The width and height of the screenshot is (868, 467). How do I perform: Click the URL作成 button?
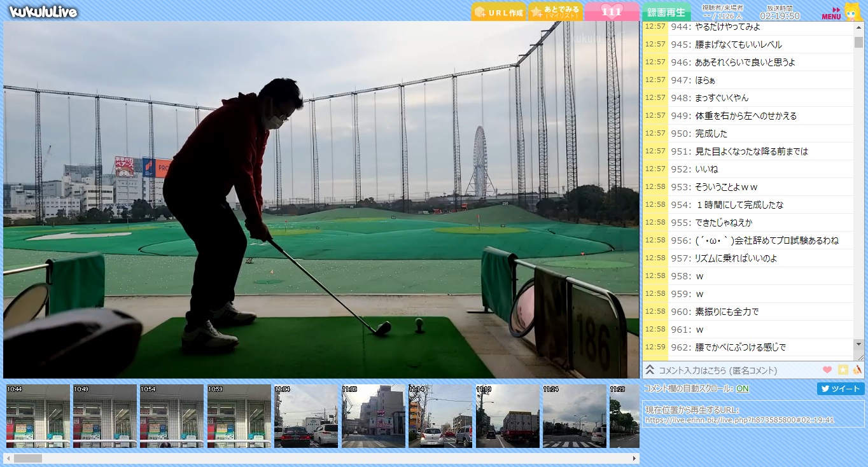(x=498, y=12)
